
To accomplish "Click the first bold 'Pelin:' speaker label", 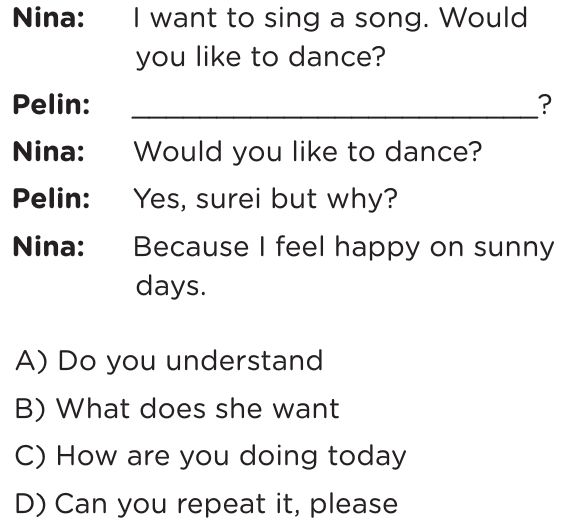I will 51,105.
